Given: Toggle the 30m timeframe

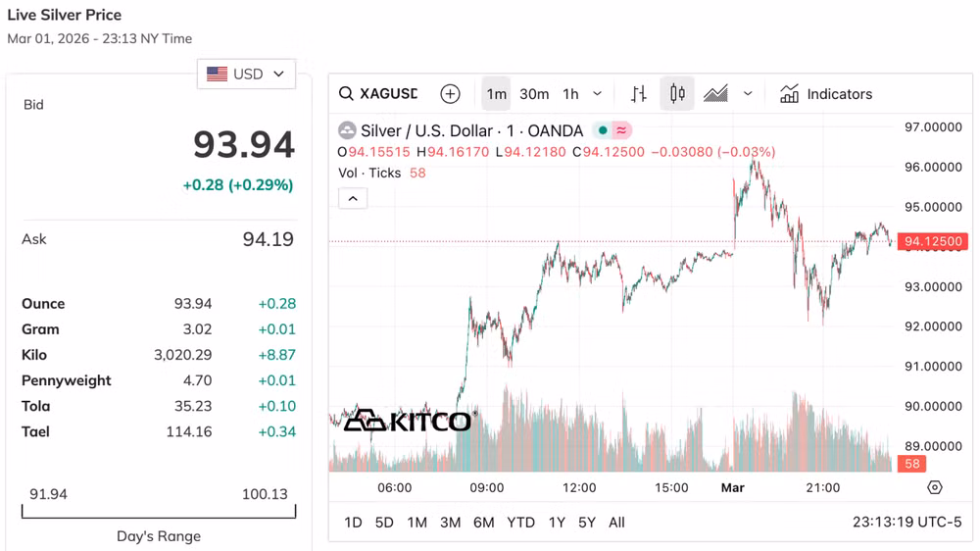Looking at the screenshot, I should click(534, 94).
